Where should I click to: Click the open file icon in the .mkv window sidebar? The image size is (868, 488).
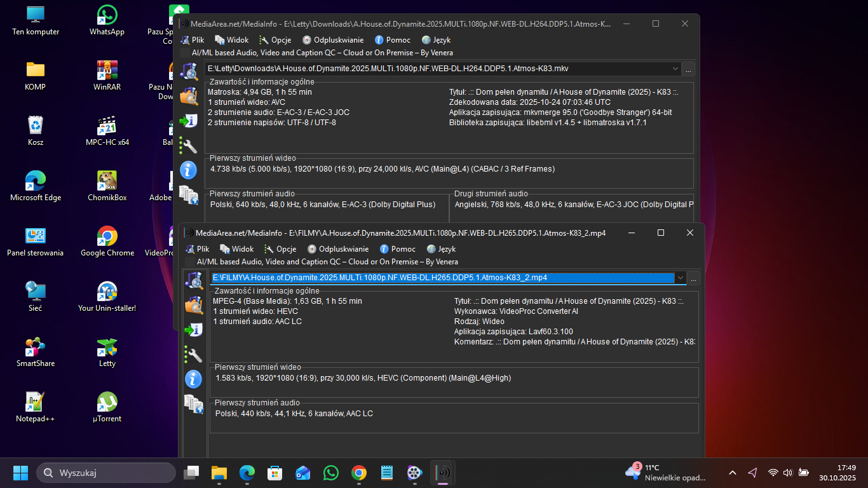pos(188,71)
